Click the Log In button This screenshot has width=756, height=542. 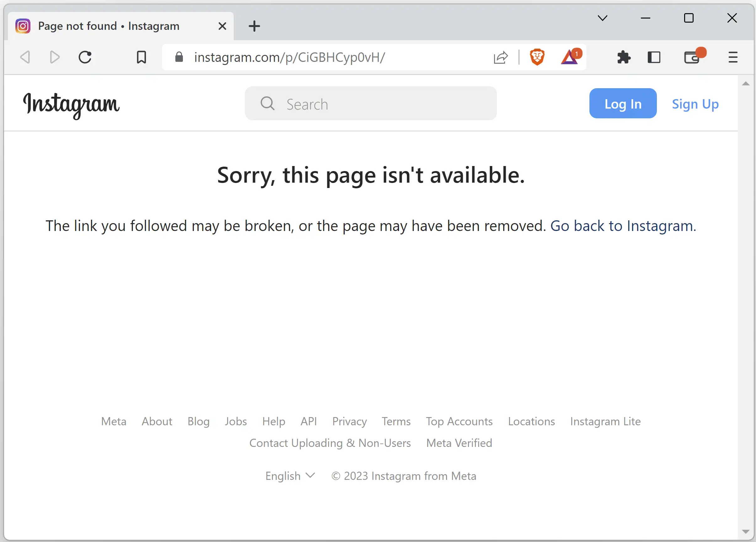tap(623, 103)
